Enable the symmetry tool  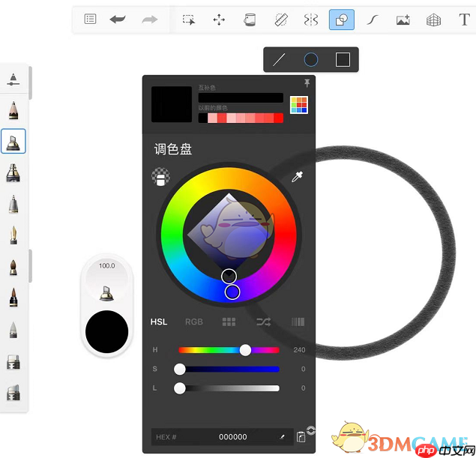coord(311,20)
